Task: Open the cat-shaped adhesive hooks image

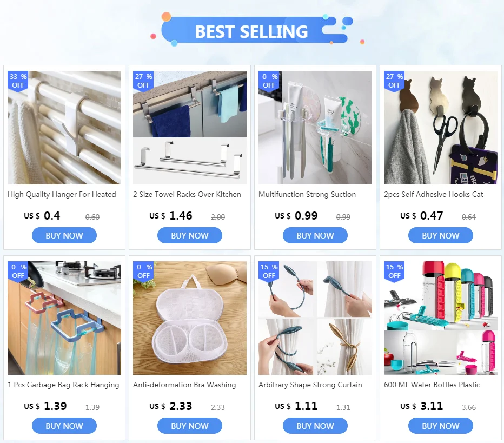Action: [x=441, y=128]
